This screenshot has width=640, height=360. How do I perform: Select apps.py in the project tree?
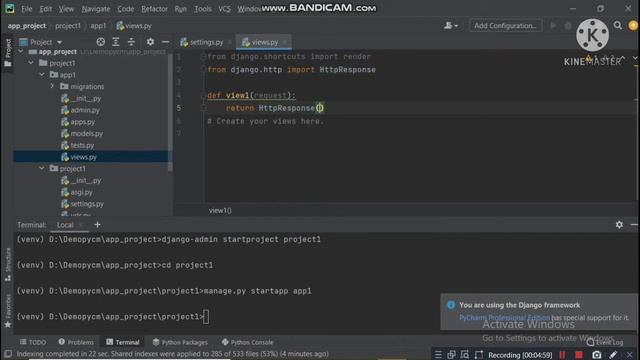click(82, 122)
